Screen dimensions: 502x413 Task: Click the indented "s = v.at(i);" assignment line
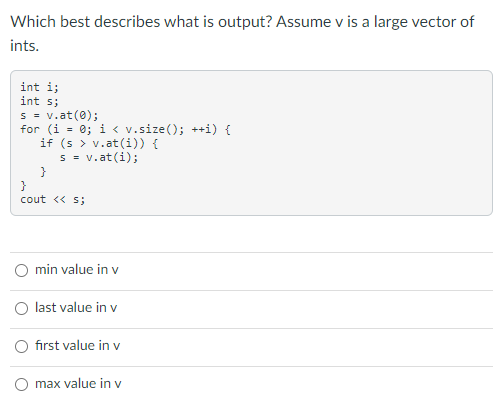tap(99, 157)
